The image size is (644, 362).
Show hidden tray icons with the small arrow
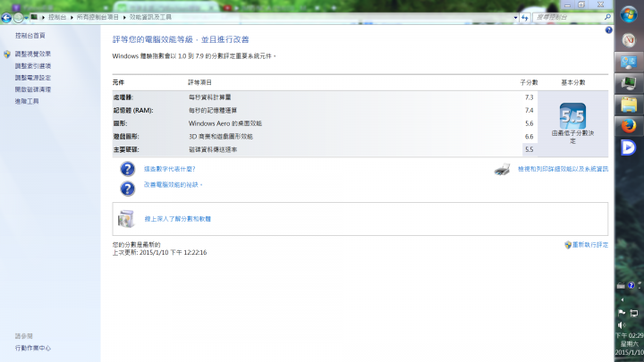[622, 299]
